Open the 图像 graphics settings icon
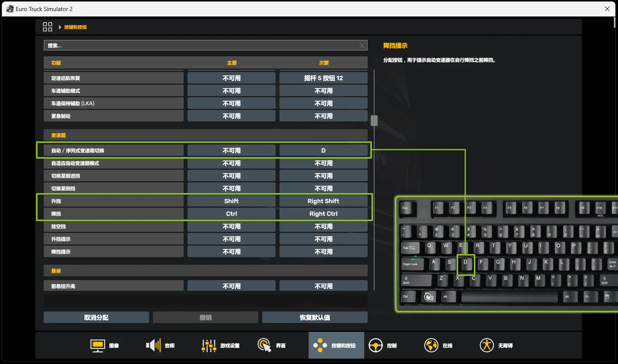Screen dimensions: 618x364 tap(97, 346)
